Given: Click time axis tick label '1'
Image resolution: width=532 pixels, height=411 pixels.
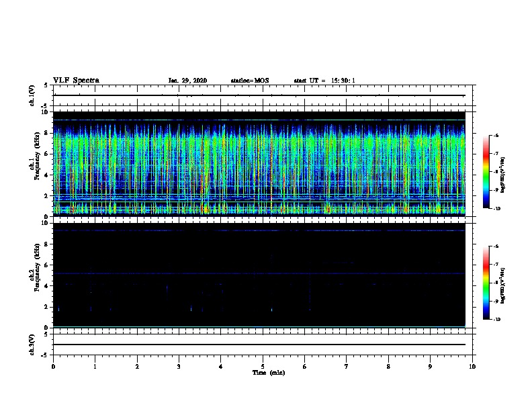Looking at the screenshot, I should coord(95,367).
